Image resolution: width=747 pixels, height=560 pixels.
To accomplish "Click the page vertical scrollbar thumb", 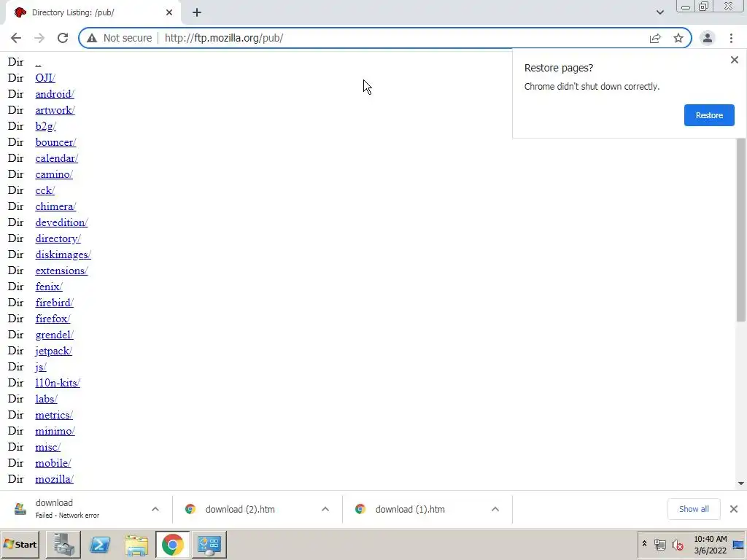I will (x=741, y=230).
